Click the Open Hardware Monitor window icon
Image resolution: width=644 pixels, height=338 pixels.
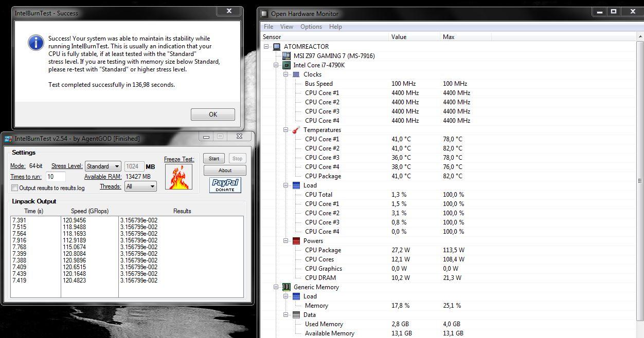pyautogui.click(x=264, y=14)
